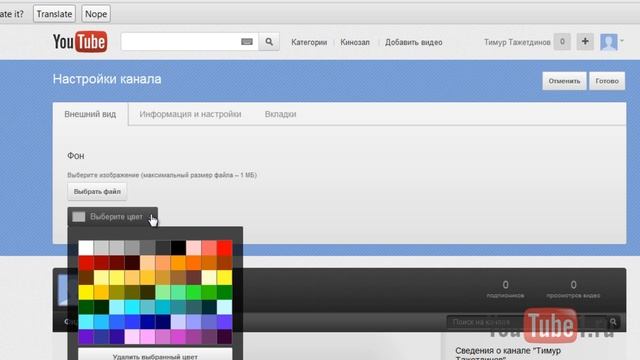Open the user avatar icon at top right
The height and width of the screenshot is (360, 640).
tap(609, 42)
